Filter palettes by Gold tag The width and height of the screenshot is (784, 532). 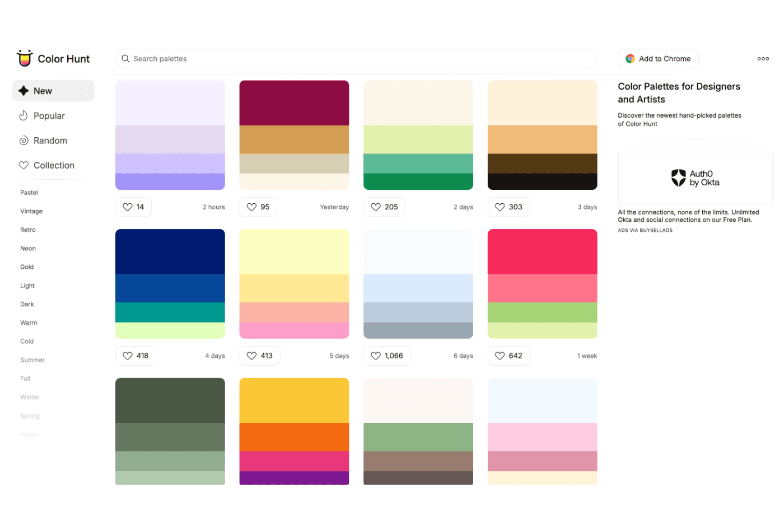(27, 267)
